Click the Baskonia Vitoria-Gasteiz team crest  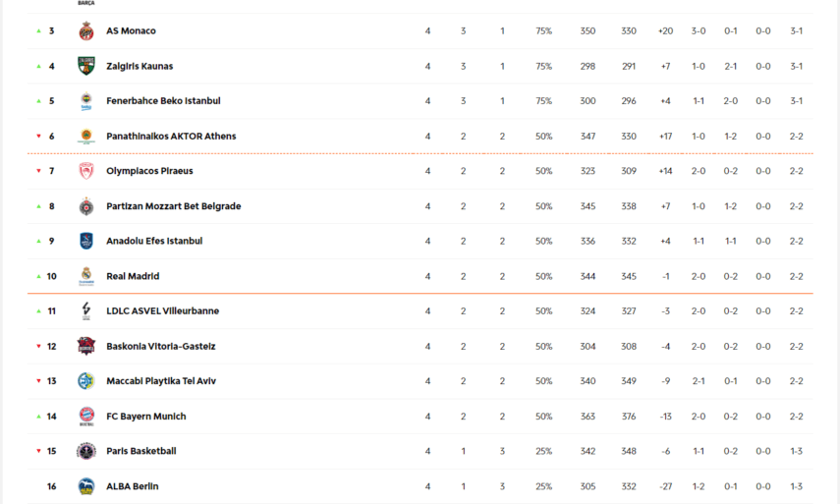pos(86,346)
